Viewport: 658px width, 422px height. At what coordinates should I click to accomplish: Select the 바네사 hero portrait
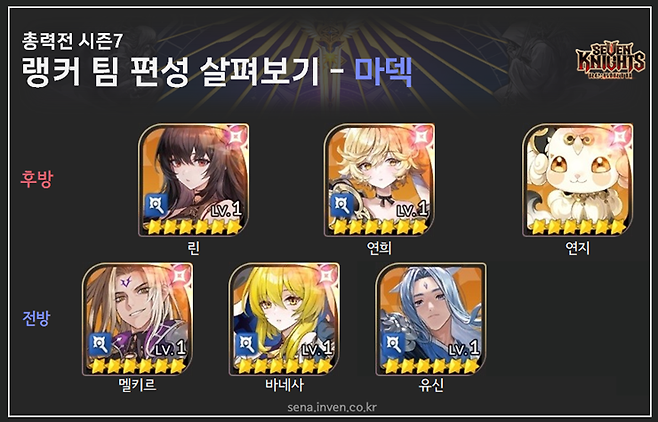click(285, 319)
